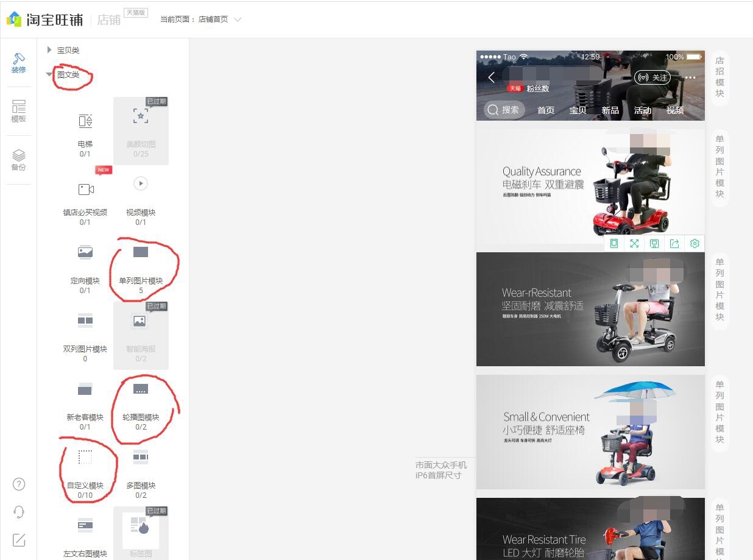
Task: Open the customer service headset icon
Action: pos(19,512)
